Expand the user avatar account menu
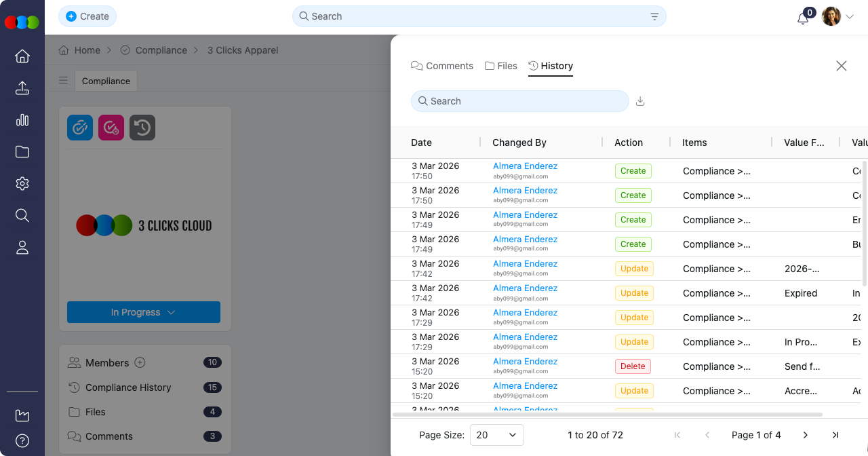Screen dimensions: 868x456 pos(837,17)
